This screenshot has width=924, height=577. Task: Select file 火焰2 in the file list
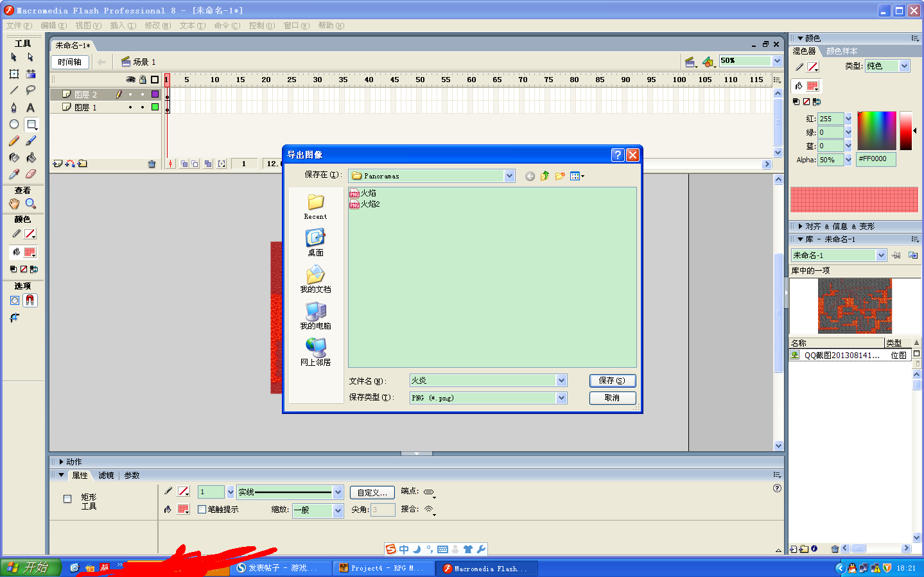coord(365,204)
